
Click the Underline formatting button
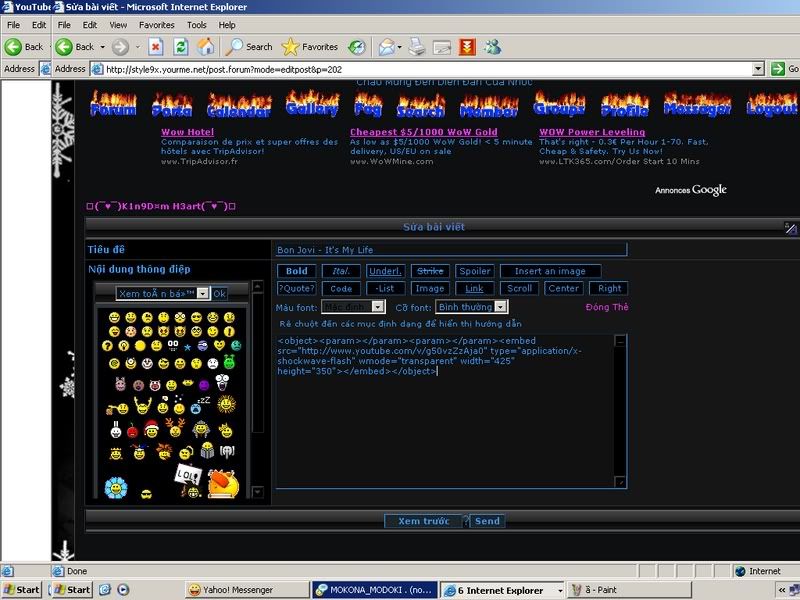pos(385,271)
